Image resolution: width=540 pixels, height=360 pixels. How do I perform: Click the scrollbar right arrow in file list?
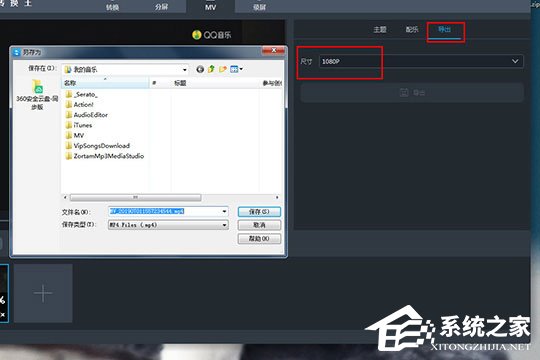pyautogui.click(x=277, y=197)
